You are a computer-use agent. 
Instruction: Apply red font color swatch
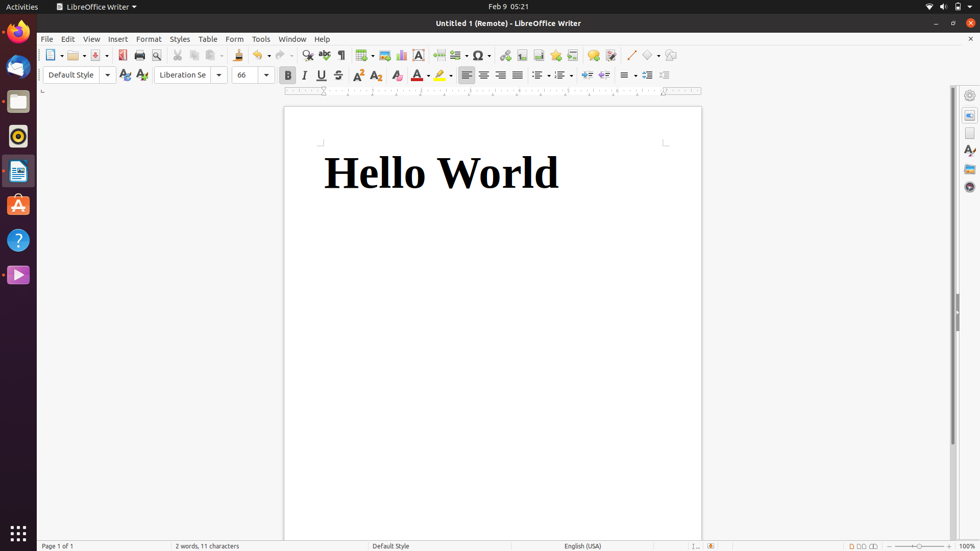click(417, 75)
